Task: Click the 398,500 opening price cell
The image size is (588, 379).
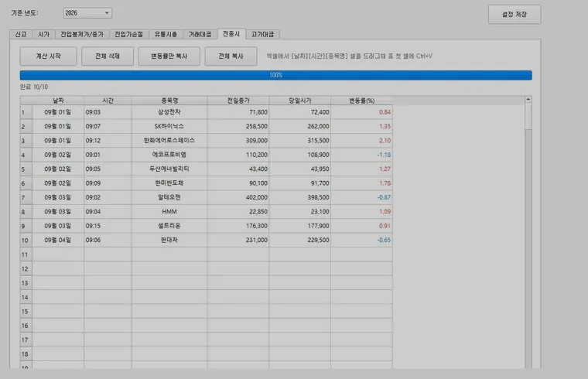Action: coord(299,197)
